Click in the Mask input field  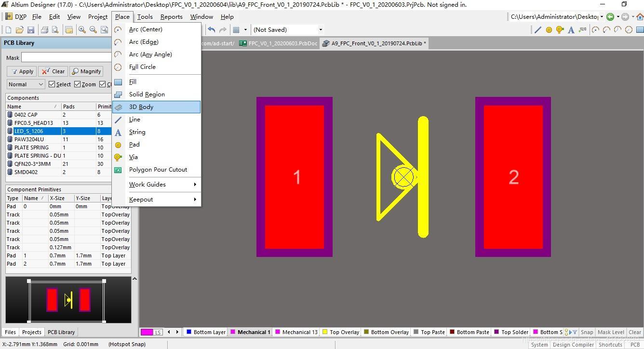click(x=67, y=58)
